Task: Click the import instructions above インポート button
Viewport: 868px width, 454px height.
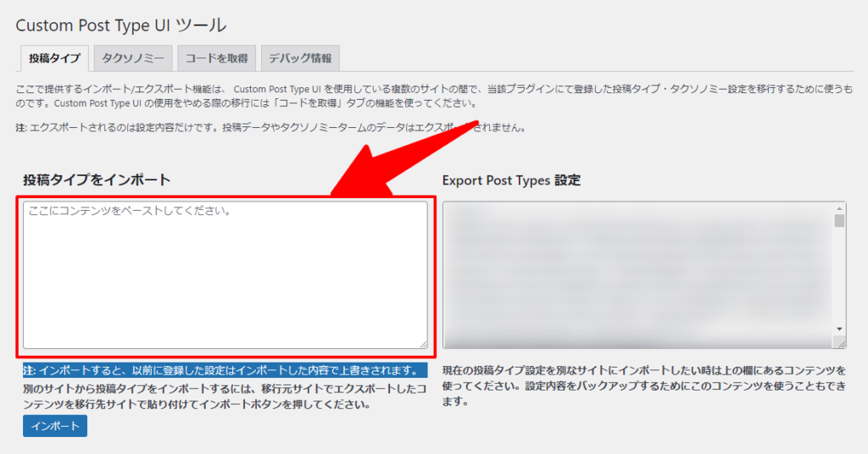Action: (x=225, y=396)
